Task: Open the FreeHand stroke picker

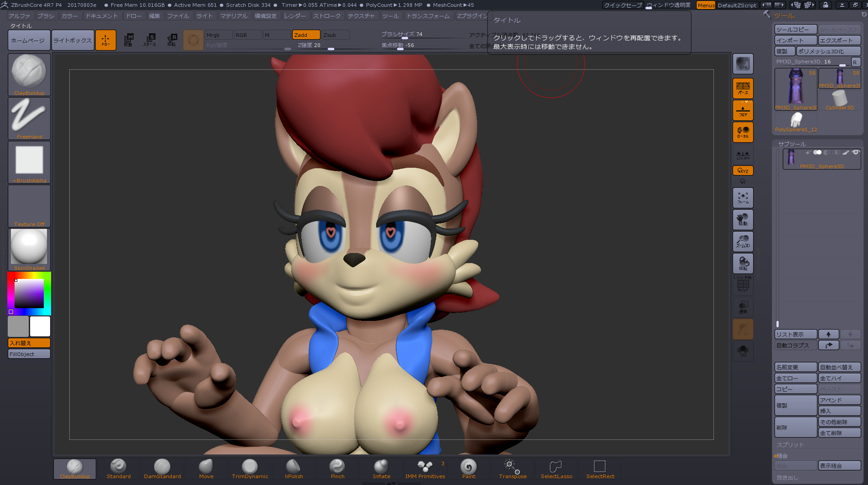Action: (29, 118)
